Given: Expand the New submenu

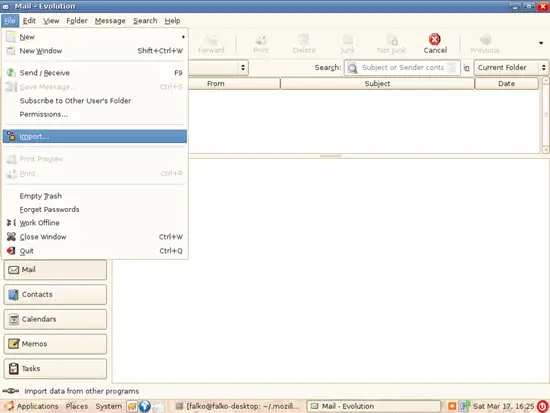Looking at the screenshot, I should coord(95,37).
